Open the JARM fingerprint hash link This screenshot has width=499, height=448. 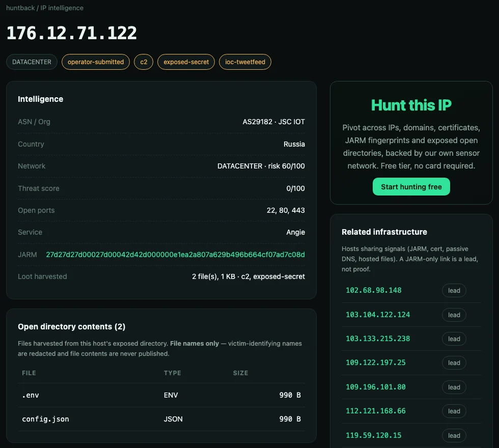tap(175, 255)
